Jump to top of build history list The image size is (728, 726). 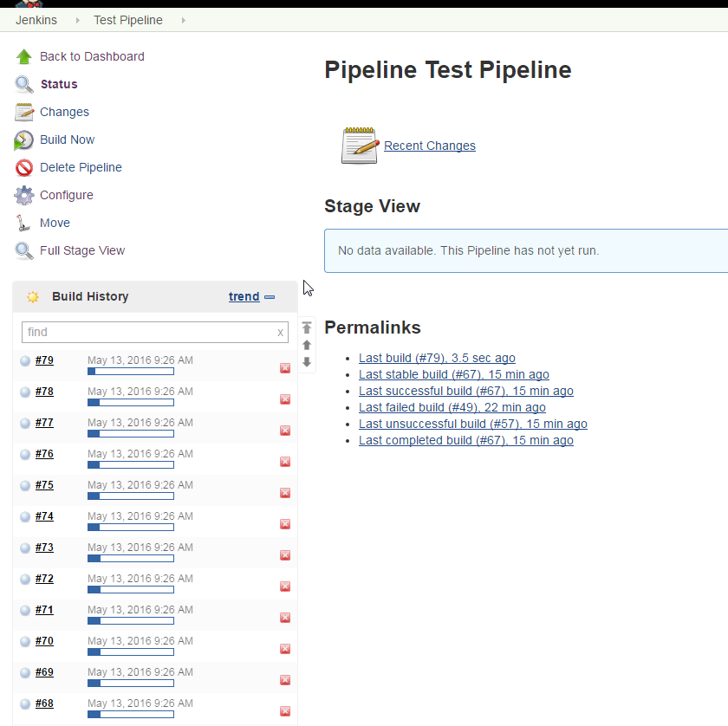click(307, 327)
